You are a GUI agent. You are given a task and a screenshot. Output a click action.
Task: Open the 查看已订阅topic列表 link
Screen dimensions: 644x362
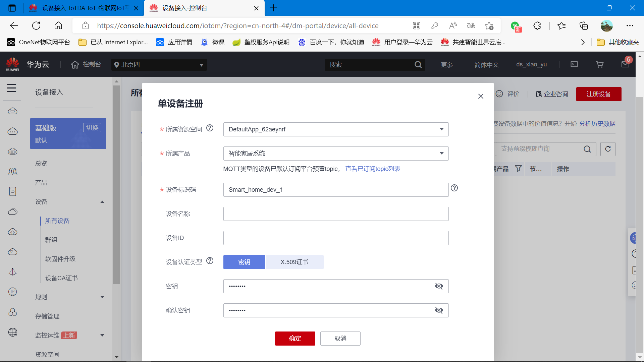373,169
